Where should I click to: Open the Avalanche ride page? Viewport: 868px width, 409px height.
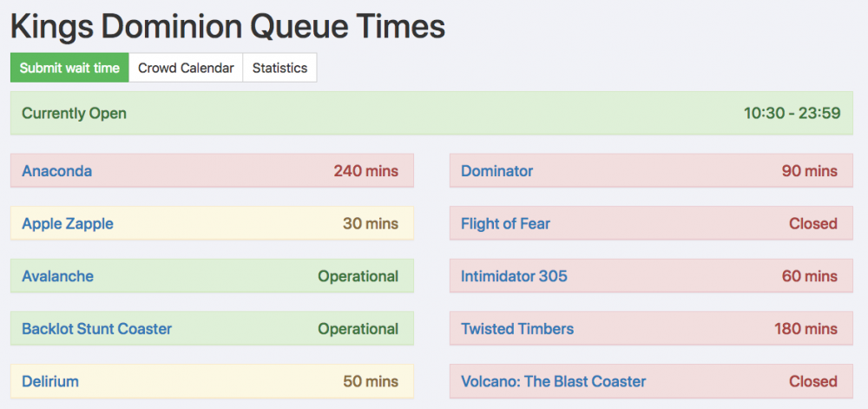click(57, 276)
